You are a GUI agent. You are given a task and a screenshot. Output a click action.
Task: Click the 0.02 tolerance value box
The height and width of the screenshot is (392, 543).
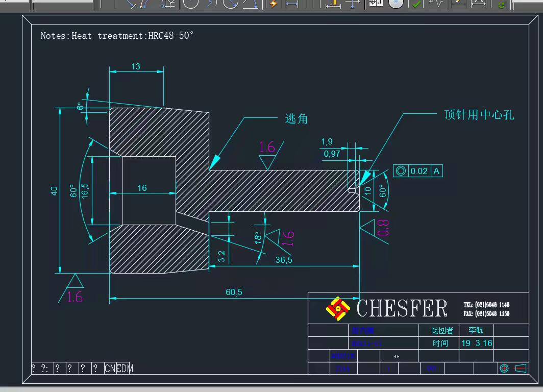tap(419, 171)
